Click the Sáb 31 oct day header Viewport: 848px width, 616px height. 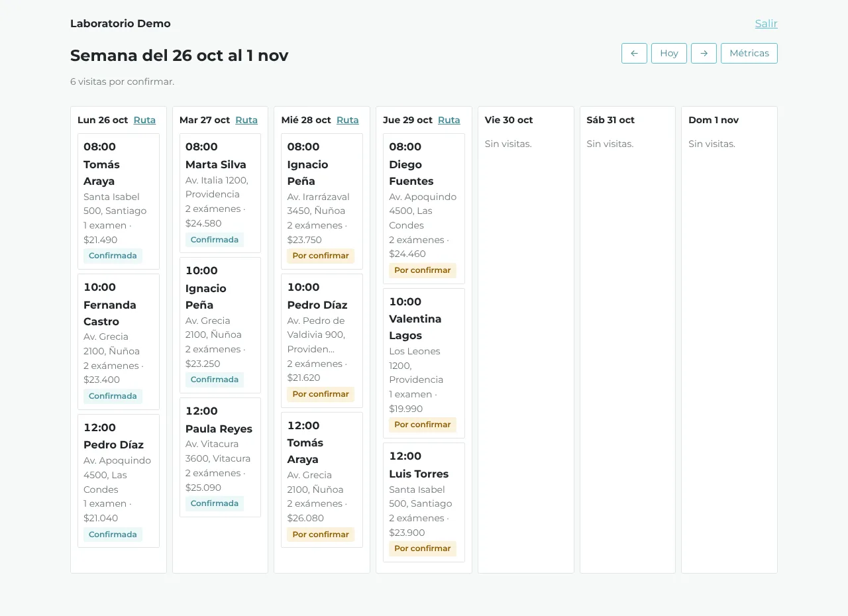(x=611, y=120)
